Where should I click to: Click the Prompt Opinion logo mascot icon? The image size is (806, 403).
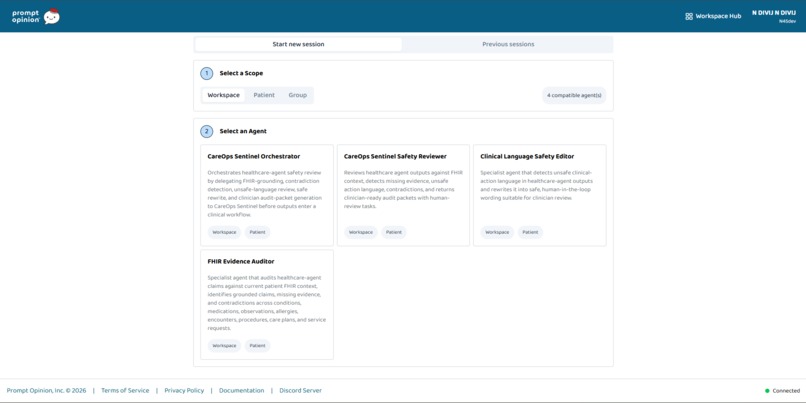click(x=51, y=16)
